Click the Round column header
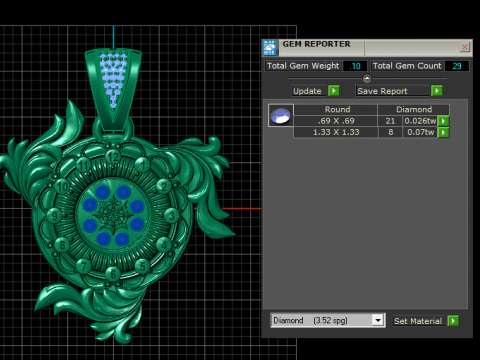The image size is (480, 360). click(x=336, y=110)
